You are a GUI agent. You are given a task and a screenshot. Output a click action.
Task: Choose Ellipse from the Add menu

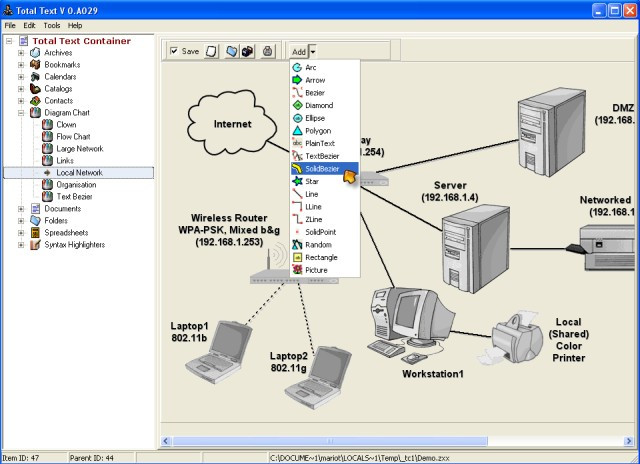tap(325, 118)
